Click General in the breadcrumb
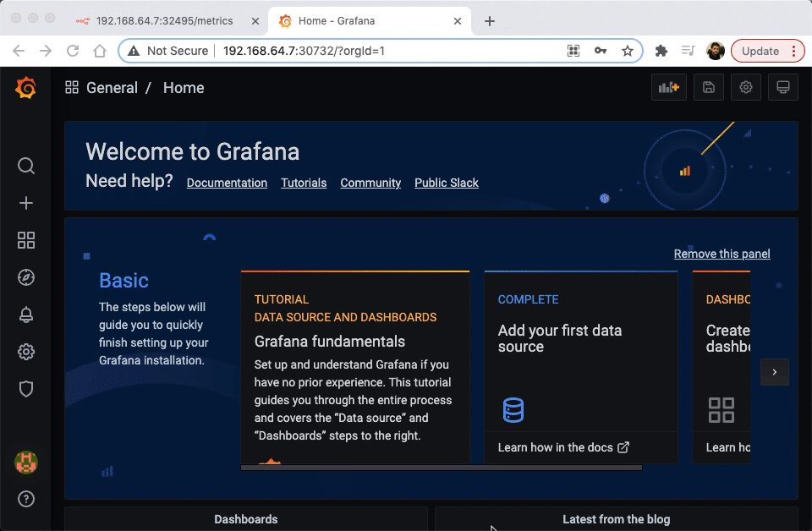The height and width of the screenshot is (531, 812). 112,87
